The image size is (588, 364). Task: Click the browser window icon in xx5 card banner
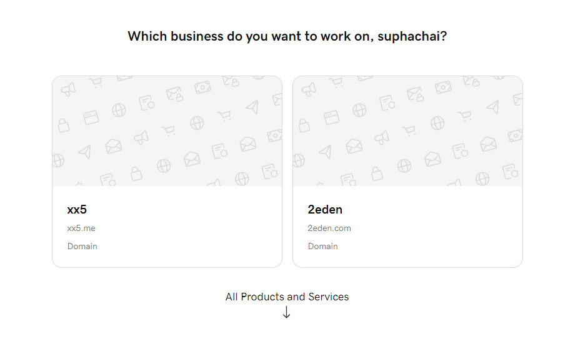pyautogui.click(x=91, y=117)
